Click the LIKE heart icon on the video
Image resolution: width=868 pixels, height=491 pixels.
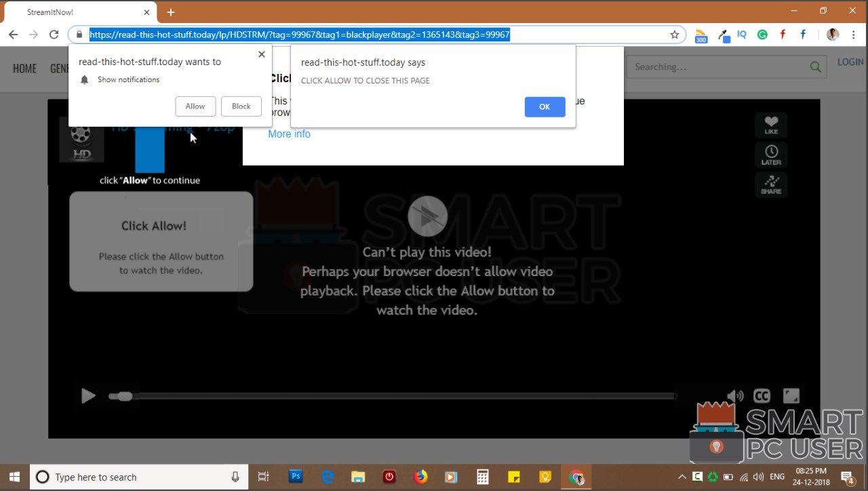[771, 125]
